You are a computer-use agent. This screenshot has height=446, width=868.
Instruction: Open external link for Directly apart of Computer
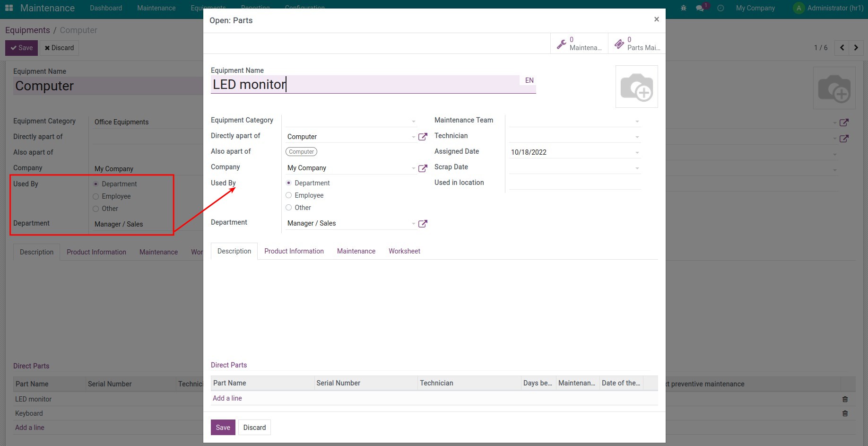point(423,137)
